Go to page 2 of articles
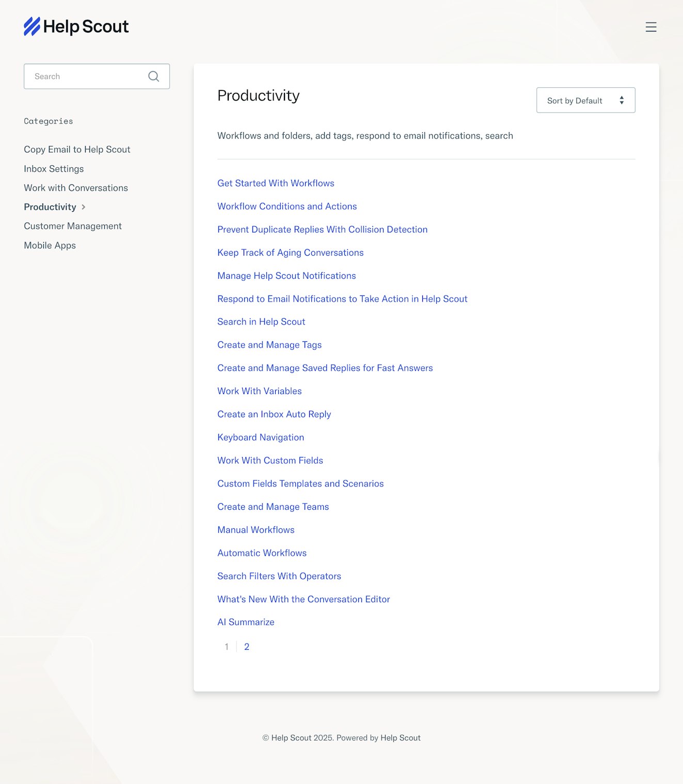Image resolution: width=683 pixels, height=784 pixels. click(247, 647)
